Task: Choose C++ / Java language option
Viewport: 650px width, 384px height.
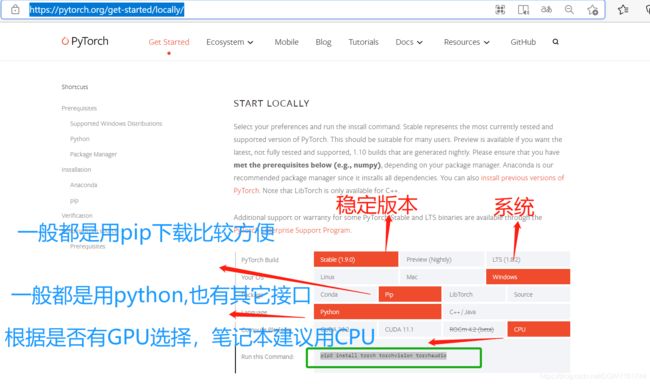Action: coord(507,312)
